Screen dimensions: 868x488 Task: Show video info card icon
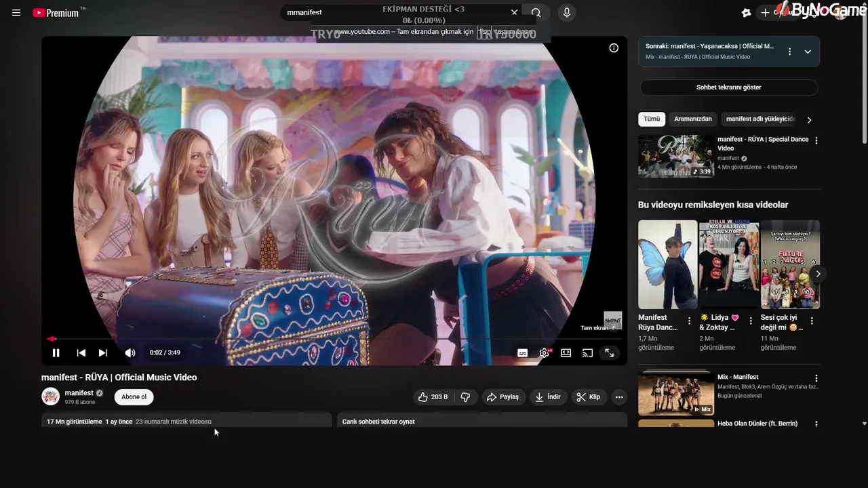[x=614, y=47]
